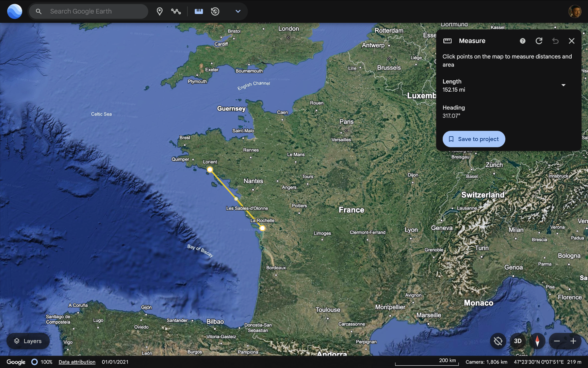This screenshot has width=588, height=368.
Task: Expand the toolbar's more-tools chevron
Action: coord(238,12)
